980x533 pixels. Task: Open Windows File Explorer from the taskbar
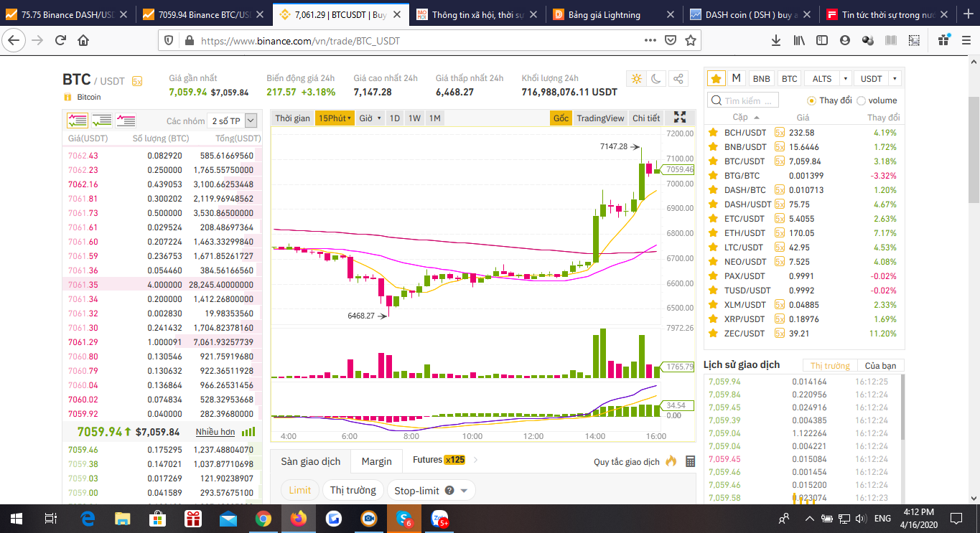point(123,519)
